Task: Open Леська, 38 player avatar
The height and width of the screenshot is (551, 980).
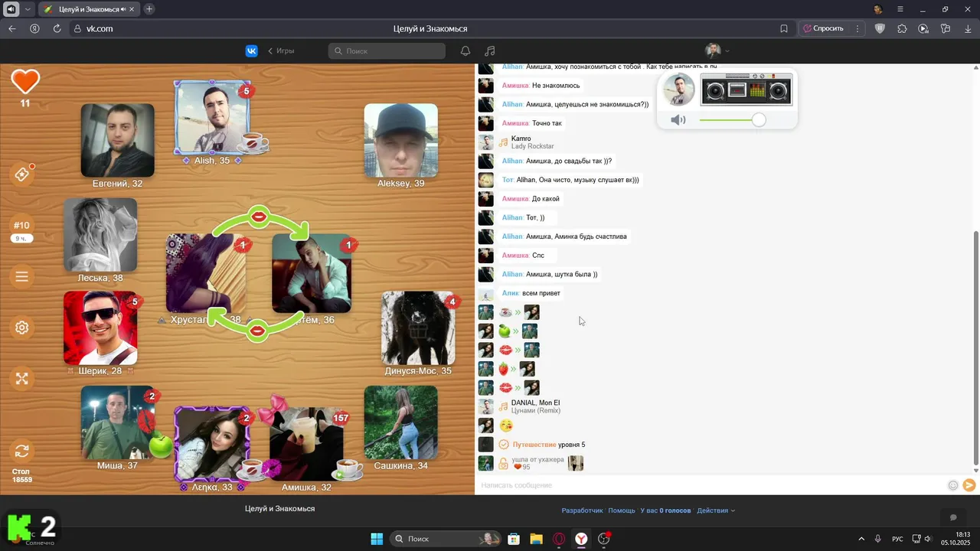Action: click(x=100, y=235)
